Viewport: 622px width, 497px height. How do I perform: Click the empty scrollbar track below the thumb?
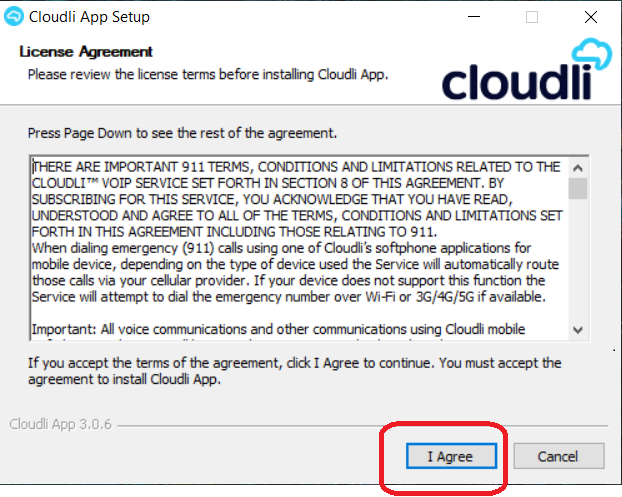click(x=578, y=260)
